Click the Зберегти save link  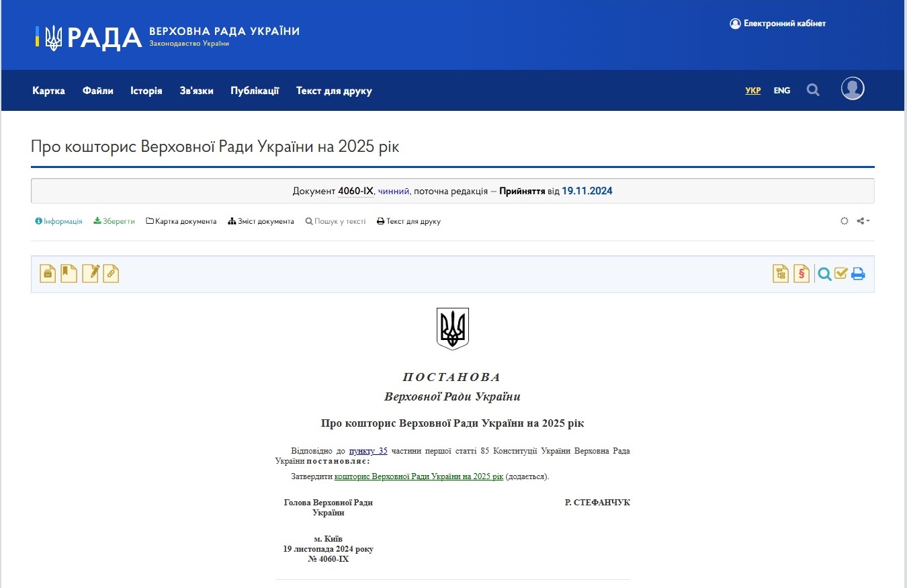114,221
